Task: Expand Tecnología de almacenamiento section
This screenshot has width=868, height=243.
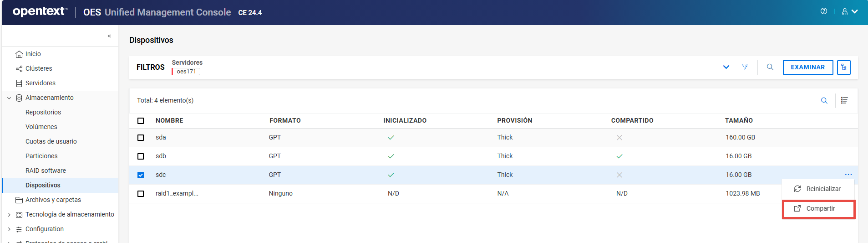Action: click(x=9, y=215)
